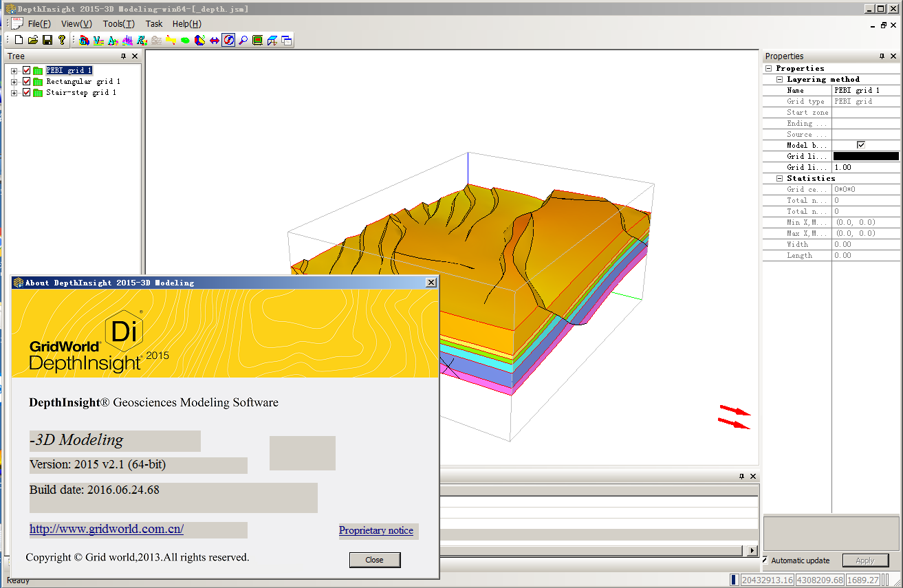Click the colorful G toolbar icon
Screen dimensions: 903x588
(x=84, y=41)
